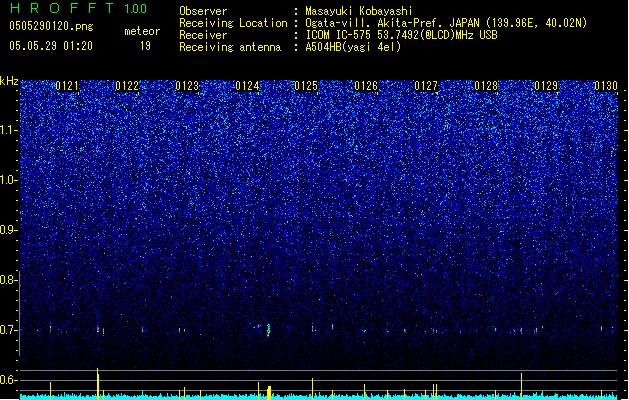Viewport: 629px width, 400px height.
Task: Click the 0124 time marker
Action: point(247,86)
